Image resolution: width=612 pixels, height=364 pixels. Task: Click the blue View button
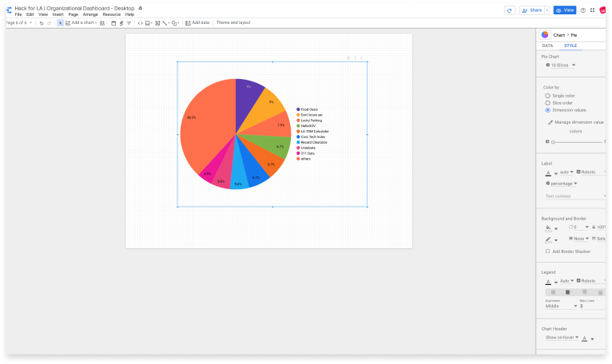(565, 10)
